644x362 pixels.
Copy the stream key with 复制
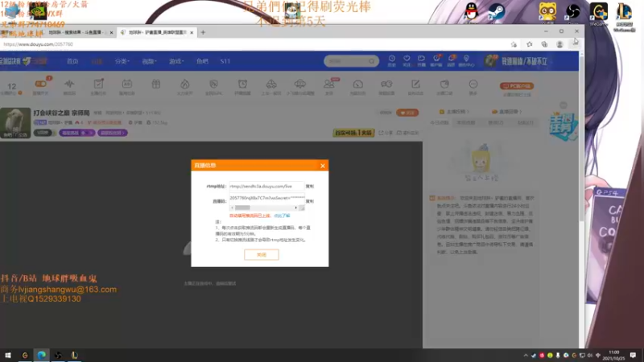click(310, 201)
